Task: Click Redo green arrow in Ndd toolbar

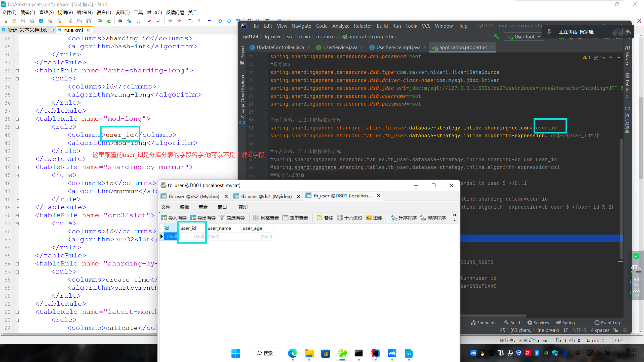Action: pos(109,21)
